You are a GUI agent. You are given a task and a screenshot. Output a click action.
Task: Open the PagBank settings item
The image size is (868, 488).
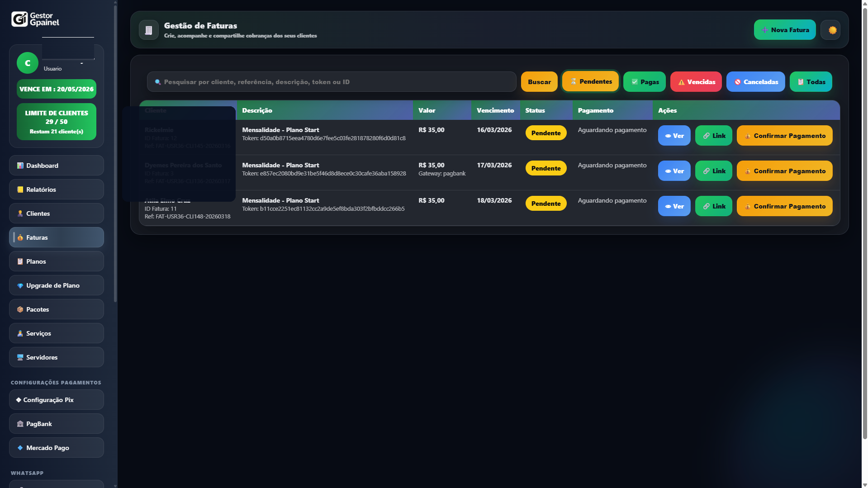click(56, 424)
